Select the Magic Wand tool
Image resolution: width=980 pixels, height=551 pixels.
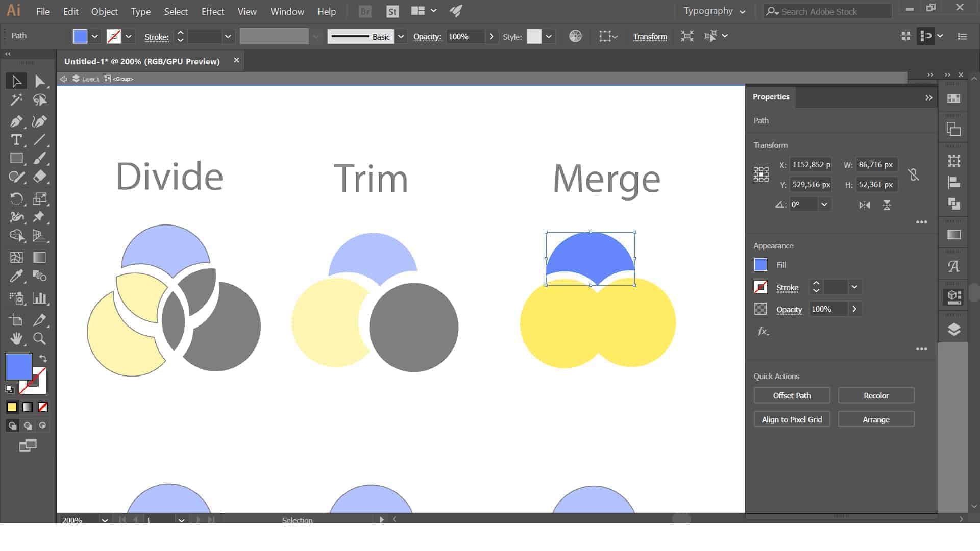[x=16, y=100]
